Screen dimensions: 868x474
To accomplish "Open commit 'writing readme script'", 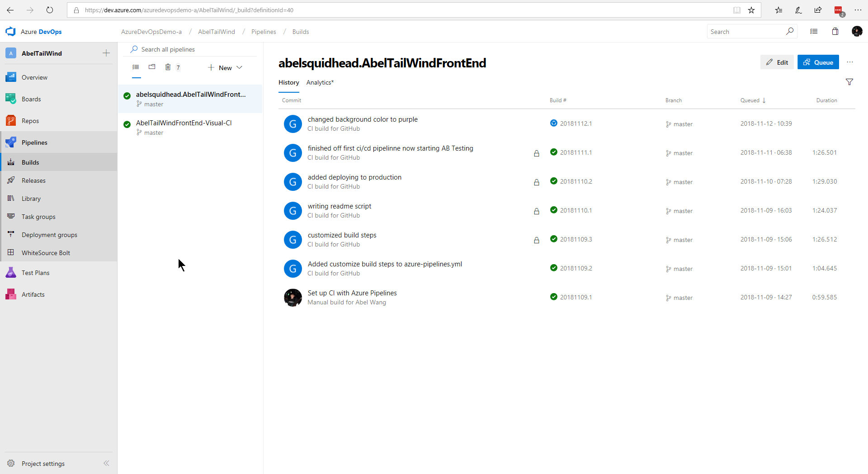I will [340, 206].
